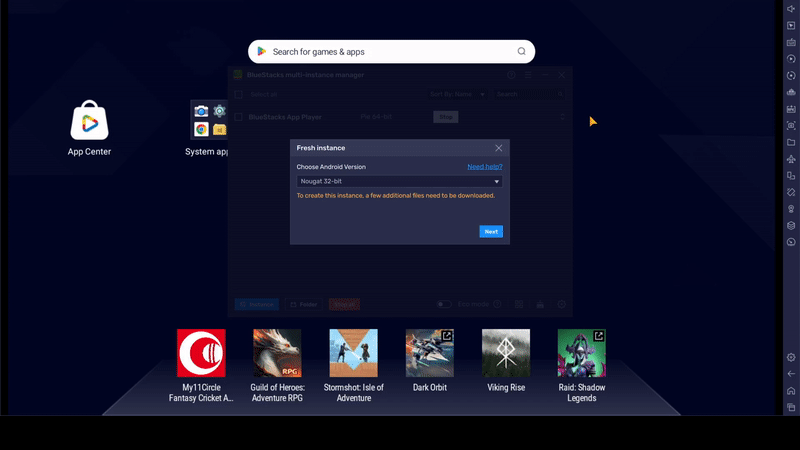This screenshot has height=450, width=800.
Task: Click the Folder button in the manager
Action: click(304, 305)
